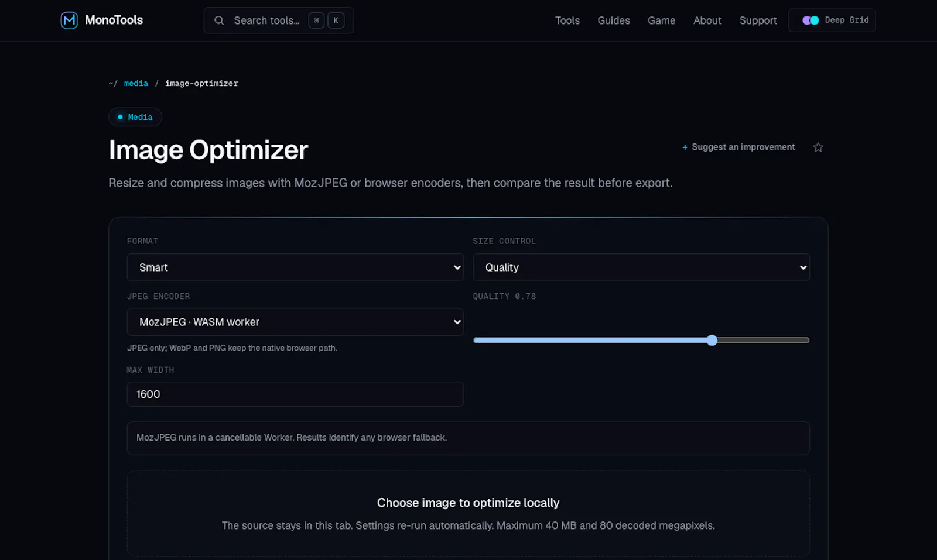Screen dimensions: 937x560
Task: Open the Support page
Action: tap(758, 20)
